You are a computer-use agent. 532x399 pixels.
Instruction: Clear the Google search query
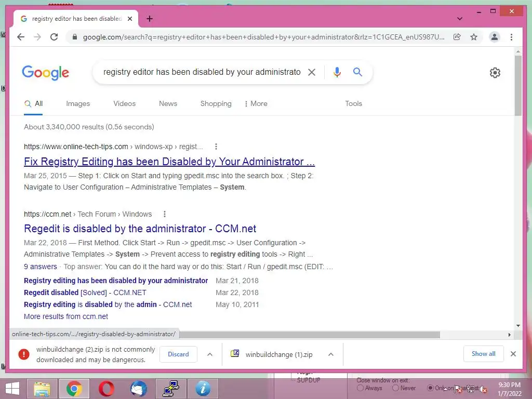point(312,72)
